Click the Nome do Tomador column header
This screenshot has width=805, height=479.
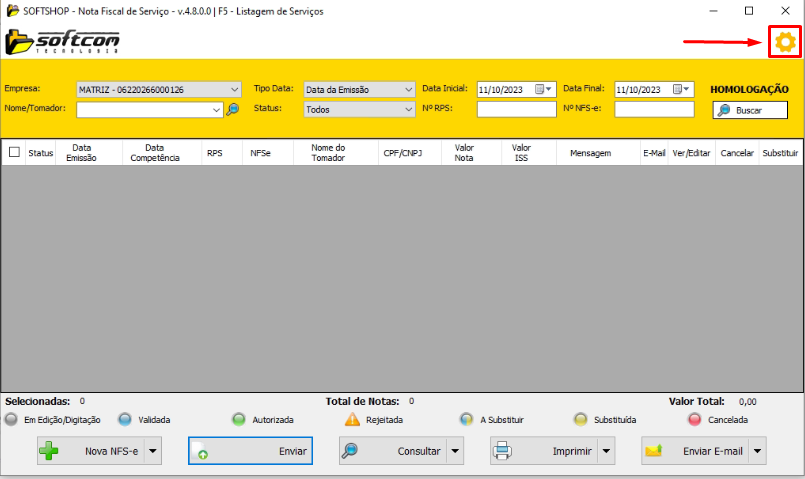(327, 153)
